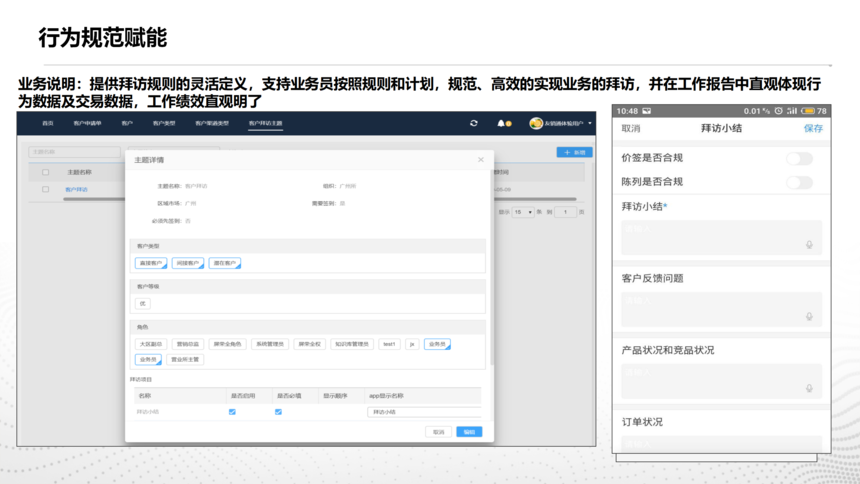The image size is (860, 484).
Task: Toggle the 陈列是否合规 switch
Action: click(x=799, y=182)
